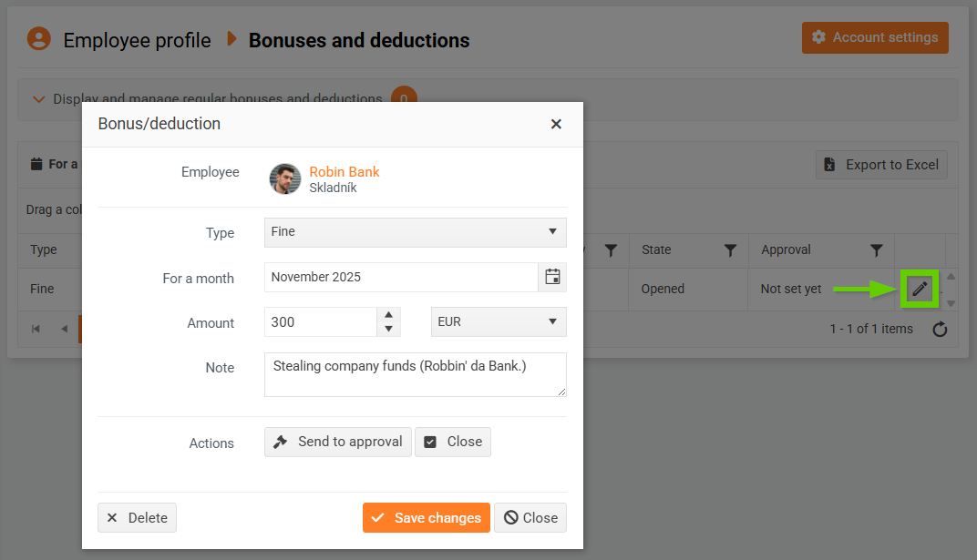Open the Approval column filter
Screen dimensions: 977x560
point(876,249)
